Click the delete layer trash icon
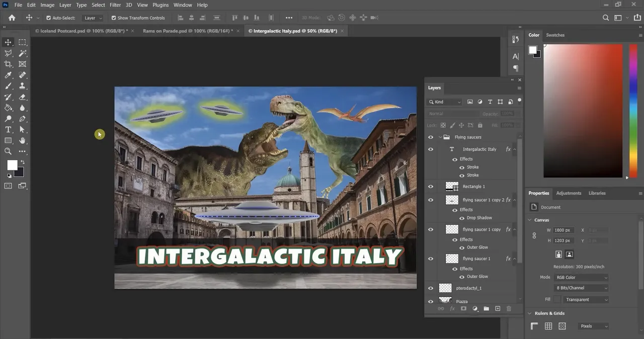The height and width of the screenshot is (339, 644). click(x=509, y=308)
